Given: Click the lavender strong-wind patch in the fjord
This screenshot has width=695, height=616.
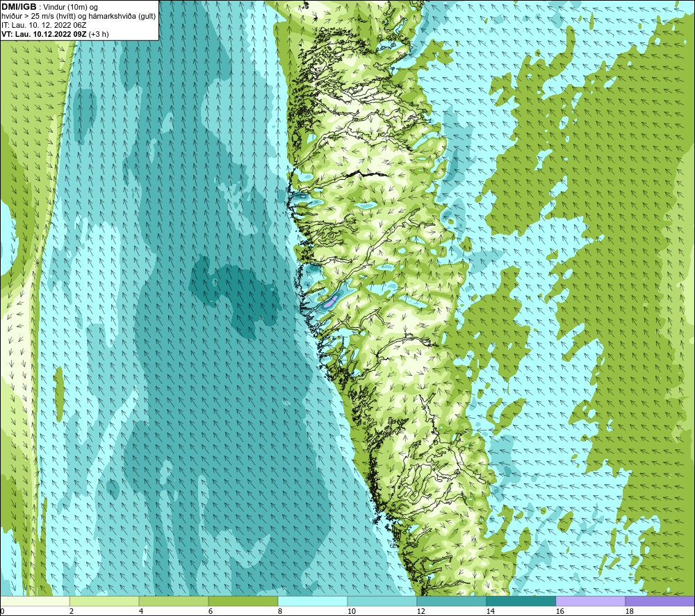Looking at the screenshot, I should coord(329,301).
